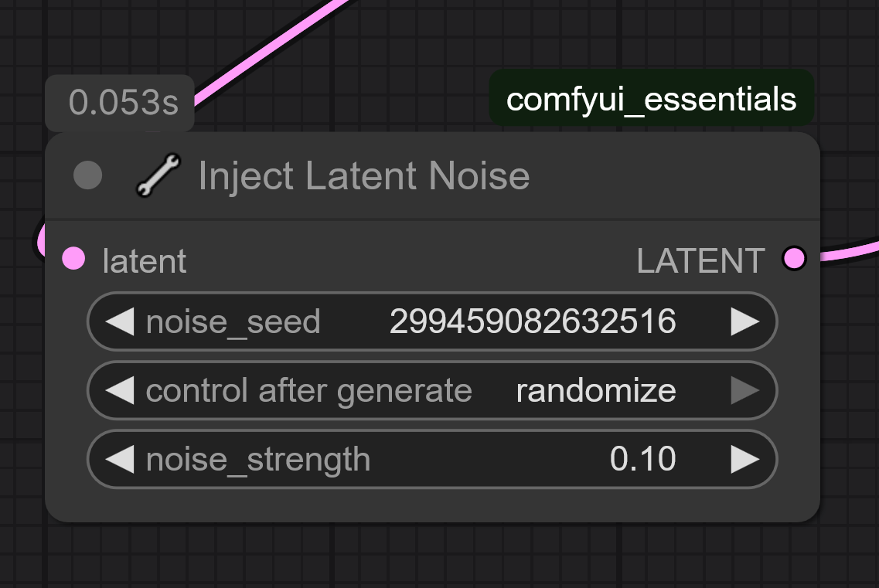Click the LATENT output socket

[x=793, y=258]
